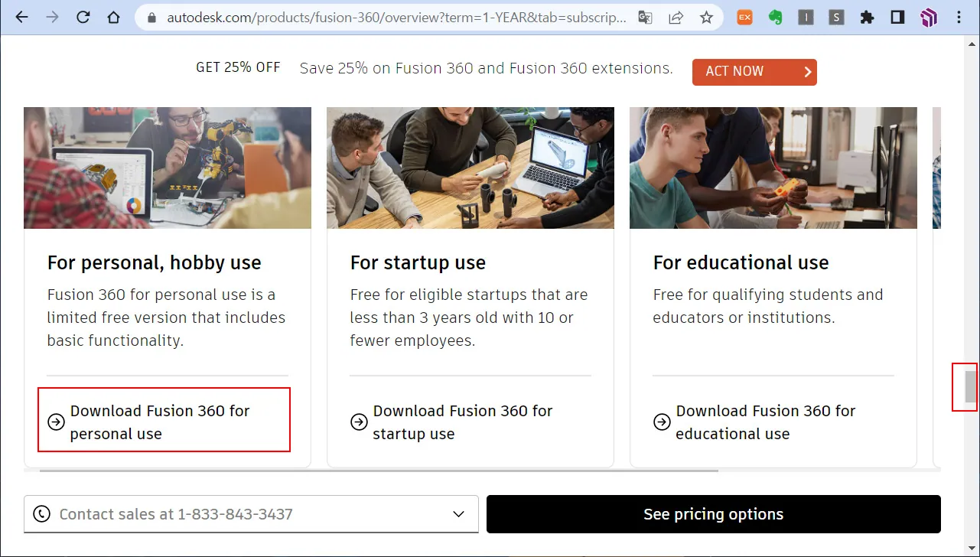Open the purple profile avatar
The width and height of the screenshot is (980, 557).
point(928,17)
